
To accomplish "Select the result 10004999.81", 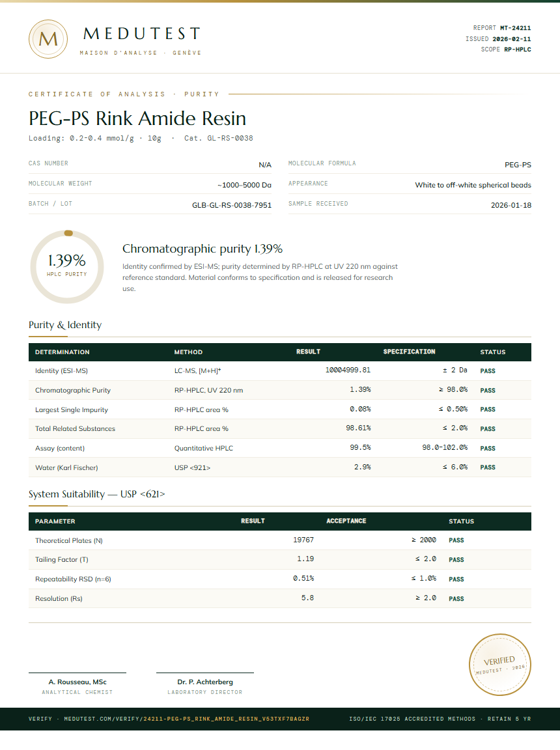I will click(x=348, y=370).
